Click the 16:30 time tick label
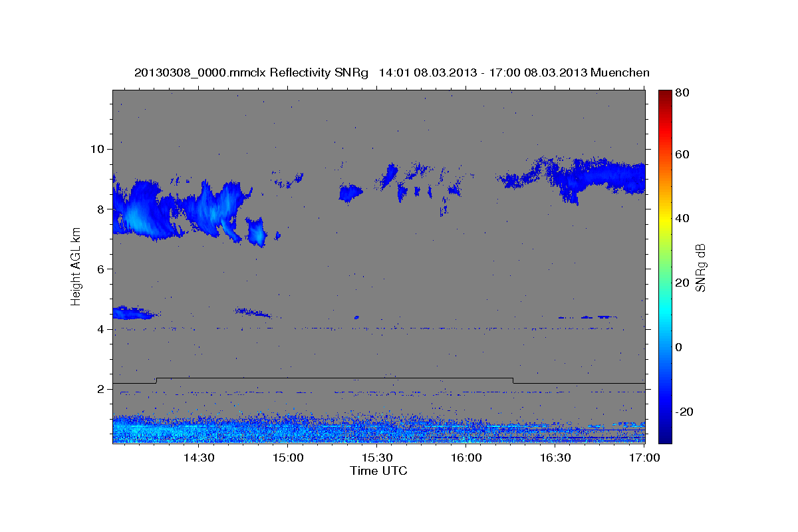 [556, 458]
